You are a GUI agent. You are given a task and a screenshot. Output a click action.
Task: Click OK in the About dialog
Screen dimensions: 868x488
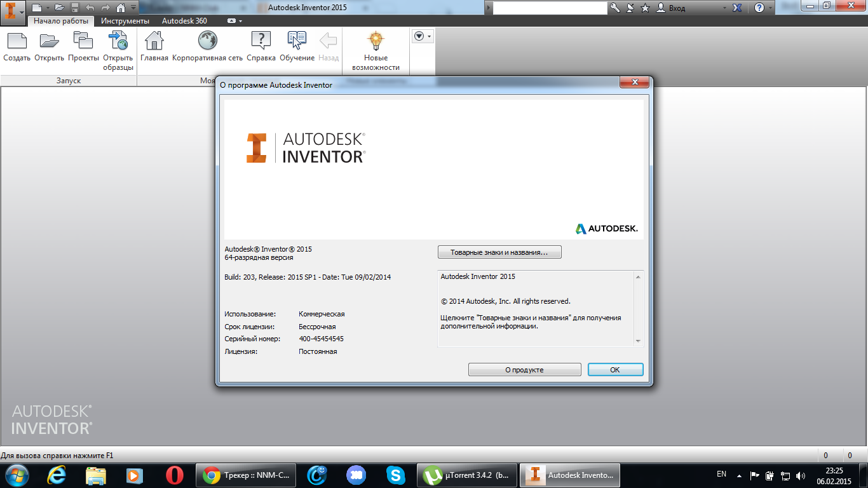(x=615, y=370)
